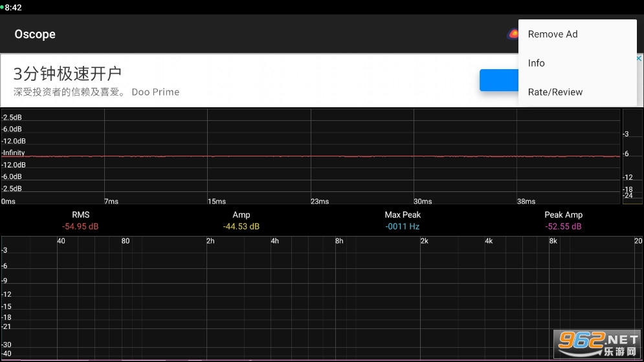
Task: Tap the 2k frequency gridline label in spectrum
Action: pos(424,241)
